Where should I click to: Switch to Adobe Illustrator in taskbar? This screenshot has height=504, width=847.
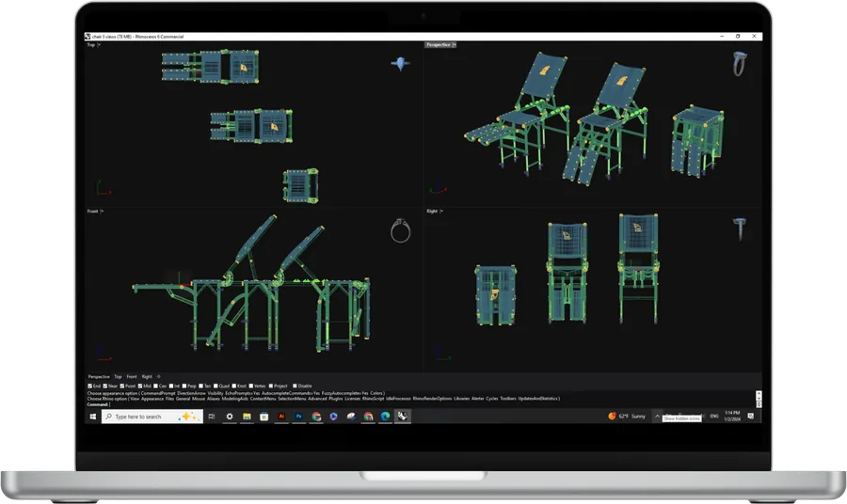point(281,417)
